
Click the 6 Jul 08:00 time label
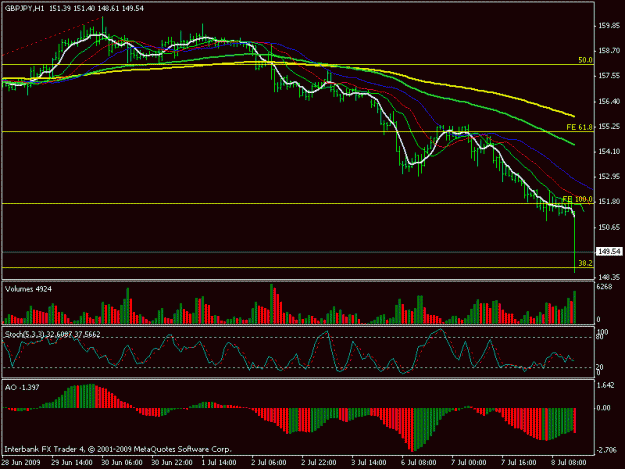(x=419, y=462)
